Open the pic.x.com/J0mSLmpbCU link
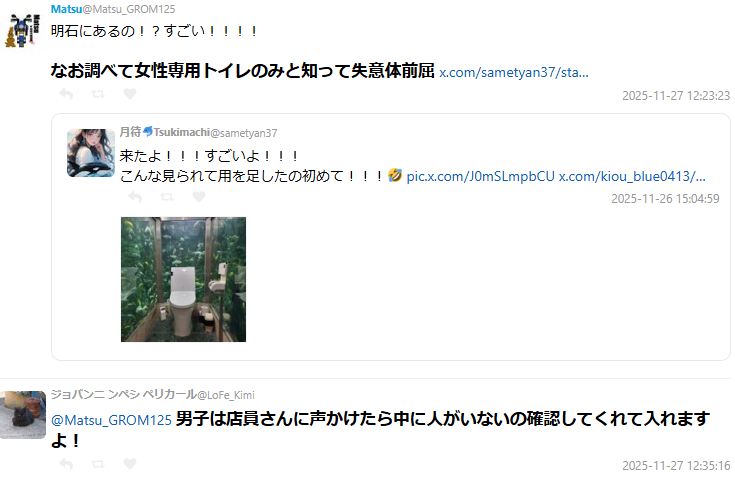The width and height of the screenshot is (735, 478). 480,176
